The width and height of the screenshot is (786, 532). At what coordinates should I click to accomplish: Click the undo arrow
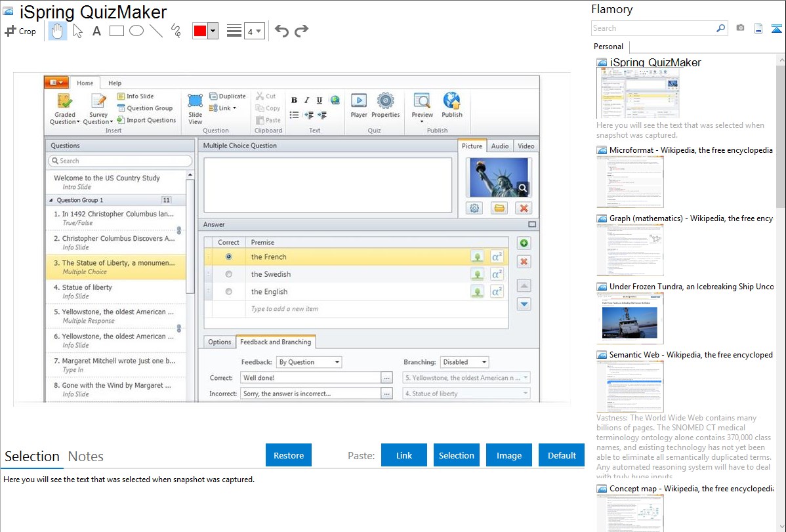click(x=281, y=31)
